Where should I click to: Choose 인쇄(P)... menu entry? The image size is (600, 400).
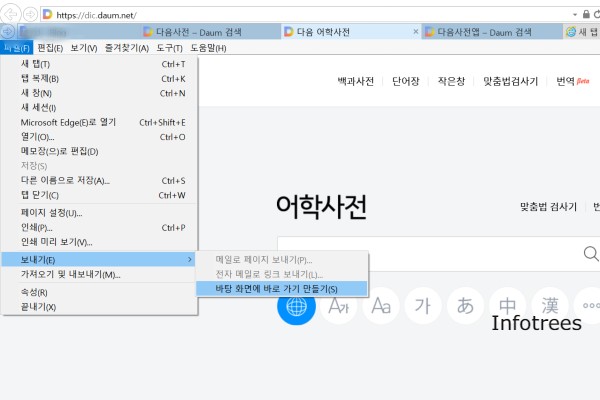point(99,228)
